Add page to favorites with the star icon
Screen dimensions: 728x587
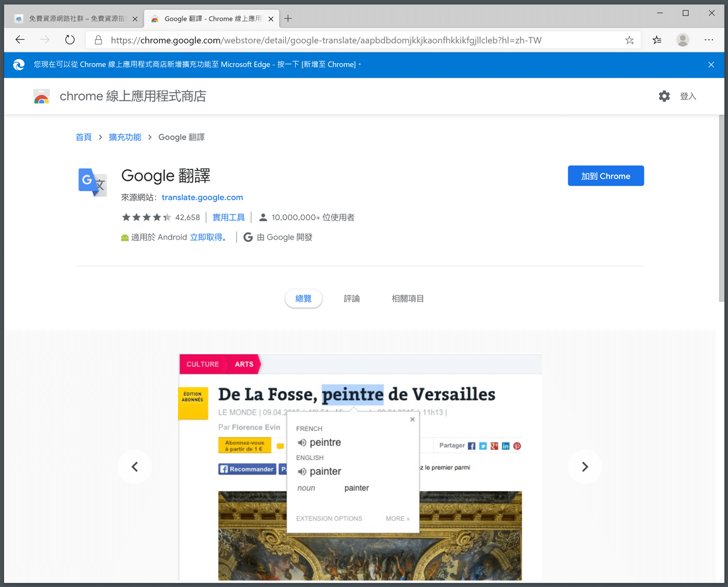[x=630, y=40]
